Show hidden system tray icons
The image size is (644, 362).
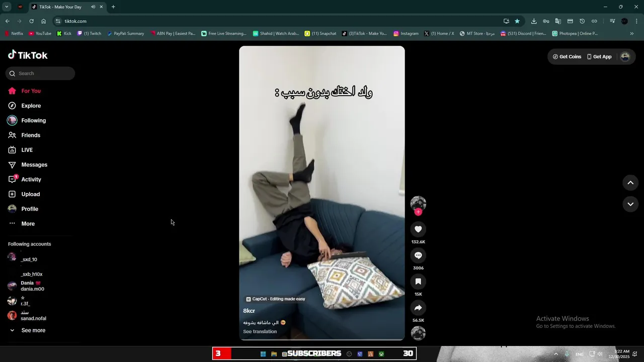click(x=556, y=354)
